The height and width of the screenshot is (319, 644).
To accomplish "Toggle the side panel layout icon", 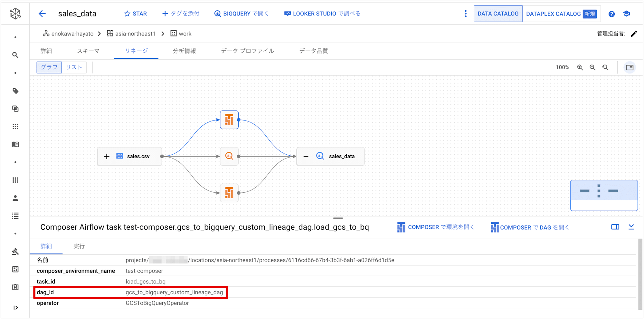I will click(x=615, y=227).
